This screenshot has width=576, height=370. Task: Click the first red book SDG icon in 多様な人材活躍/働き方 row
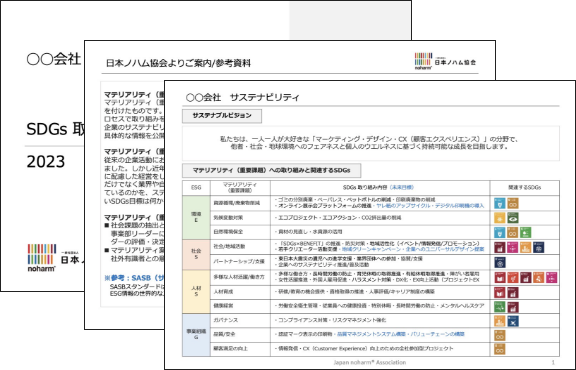499,277
